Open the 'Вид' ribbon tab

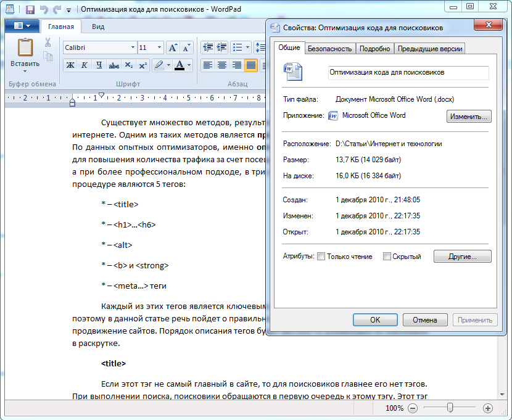(98, 27)
